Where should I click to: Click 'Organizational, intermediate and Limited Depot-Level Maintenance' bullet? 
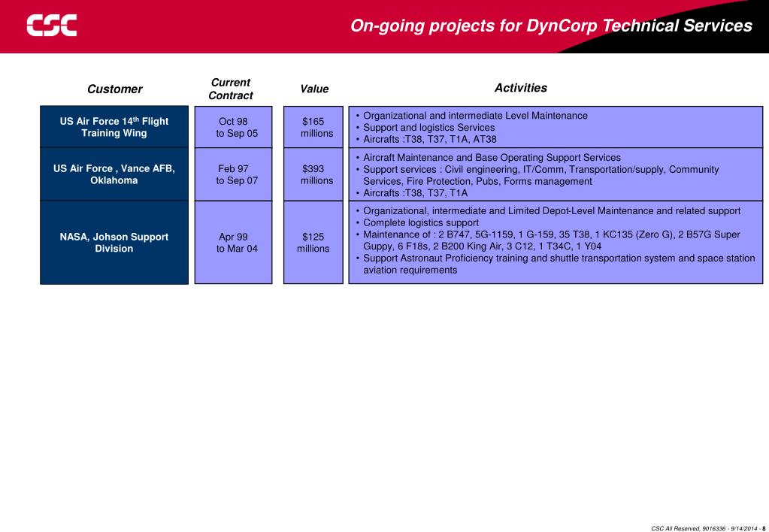pyautogui.click(x=548, y=211)
